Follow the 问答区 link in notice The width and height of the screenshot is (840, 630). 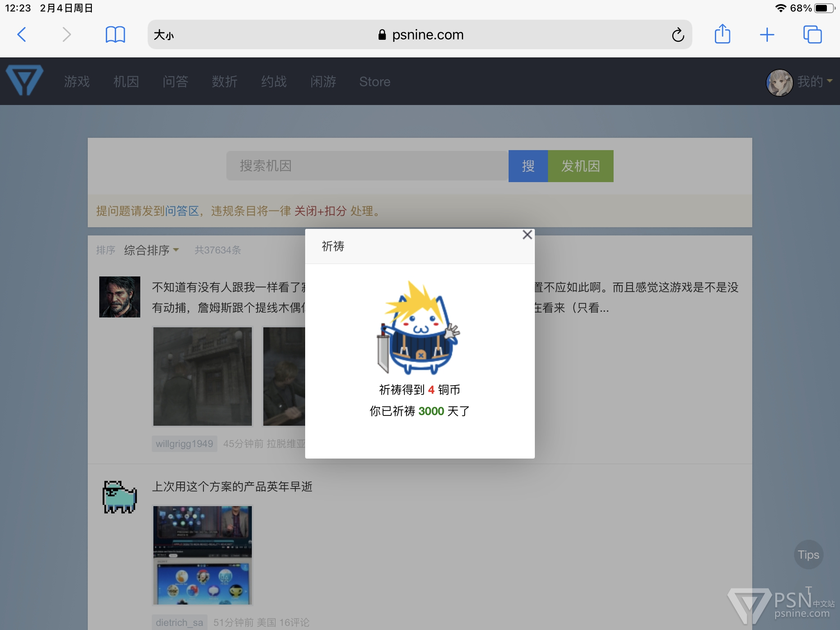click(x=182, y=211)
